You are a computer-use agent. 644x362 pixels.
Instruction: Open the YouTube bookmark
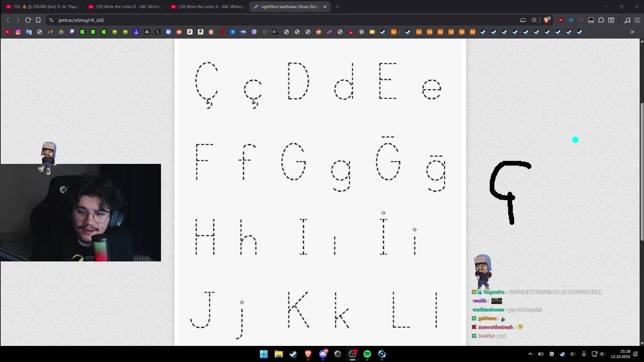coord(8,32)
